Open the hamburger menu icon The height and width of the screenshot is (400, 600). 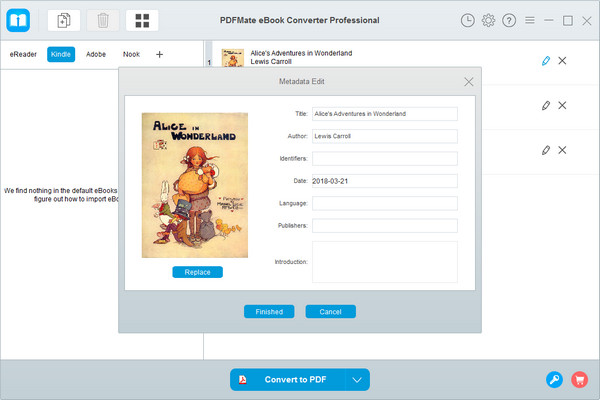pyautogui.click(x=530, y=20)
